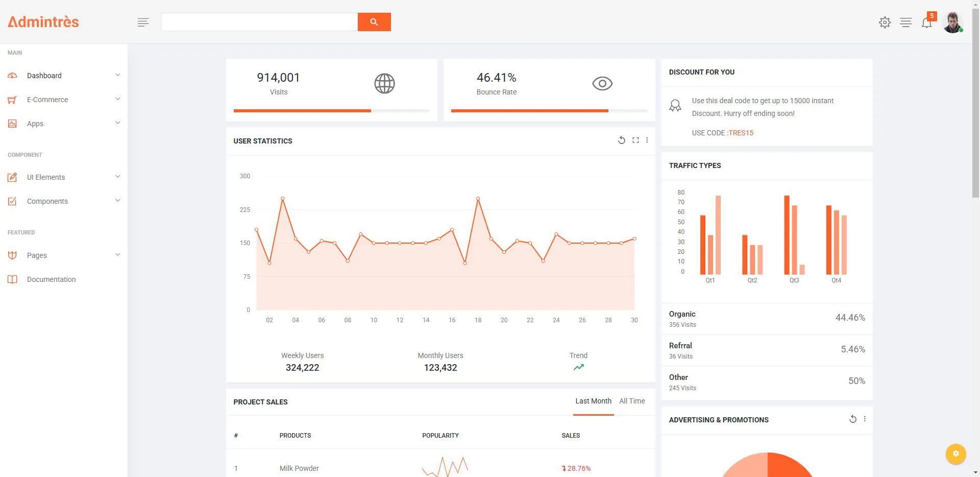Click the Admintrès logo
Screen dimensions: 980x477
pos(43,22)
